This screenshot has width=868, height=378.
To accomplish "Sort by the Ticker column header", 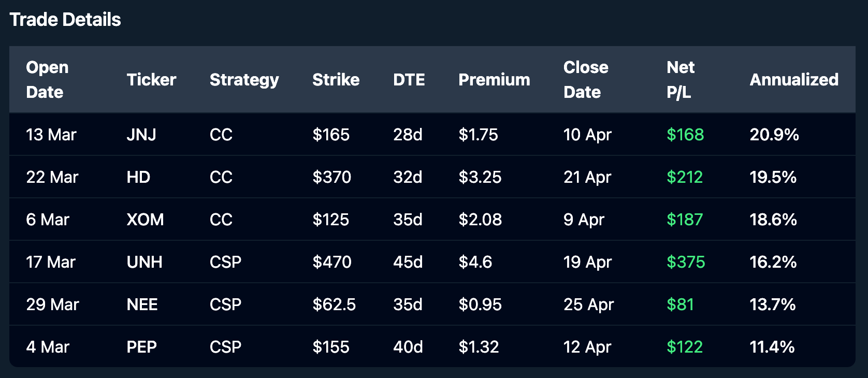I will (151, 80).
